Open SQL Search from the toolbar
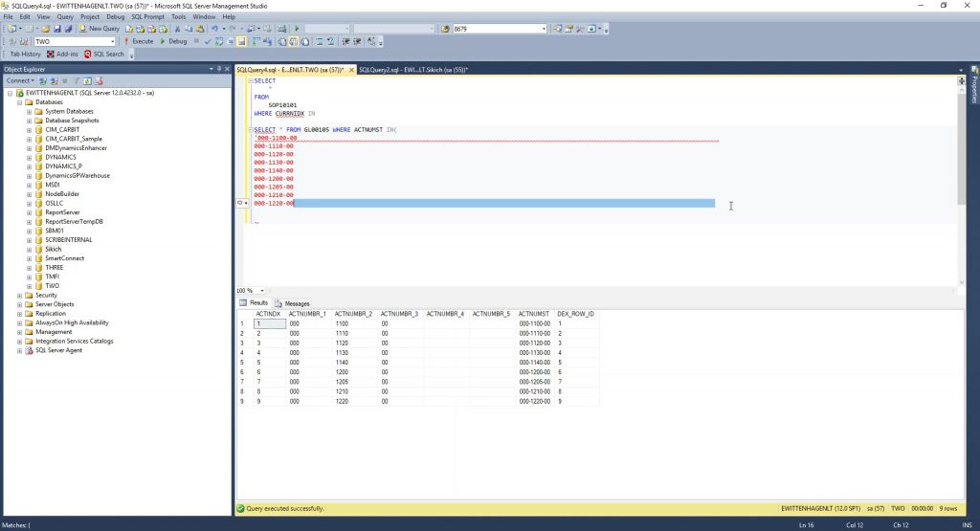This screenshot has height=531, width=980. tap(103, 54)
